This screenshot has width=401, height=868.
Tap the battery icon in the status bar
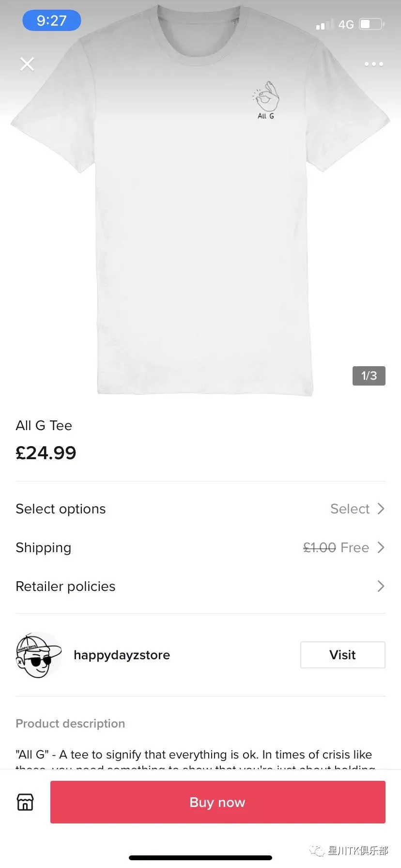[372, 24]
